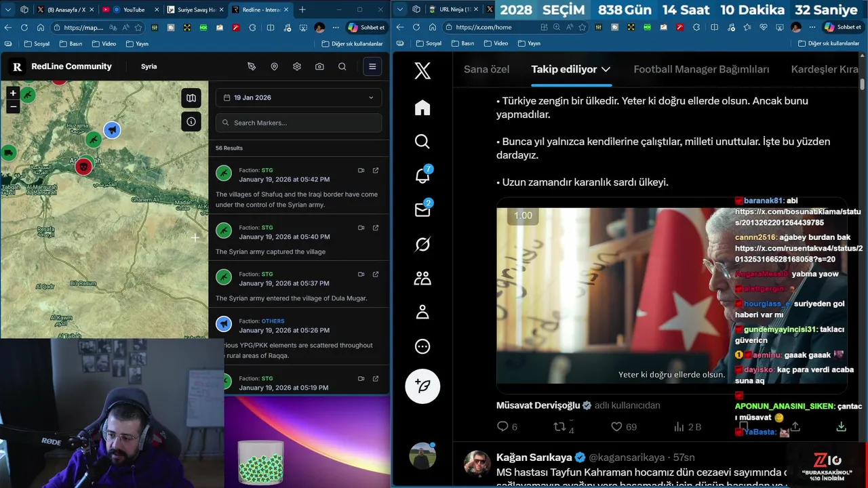Open the map layers selector on map

click(x=191, y=98)
